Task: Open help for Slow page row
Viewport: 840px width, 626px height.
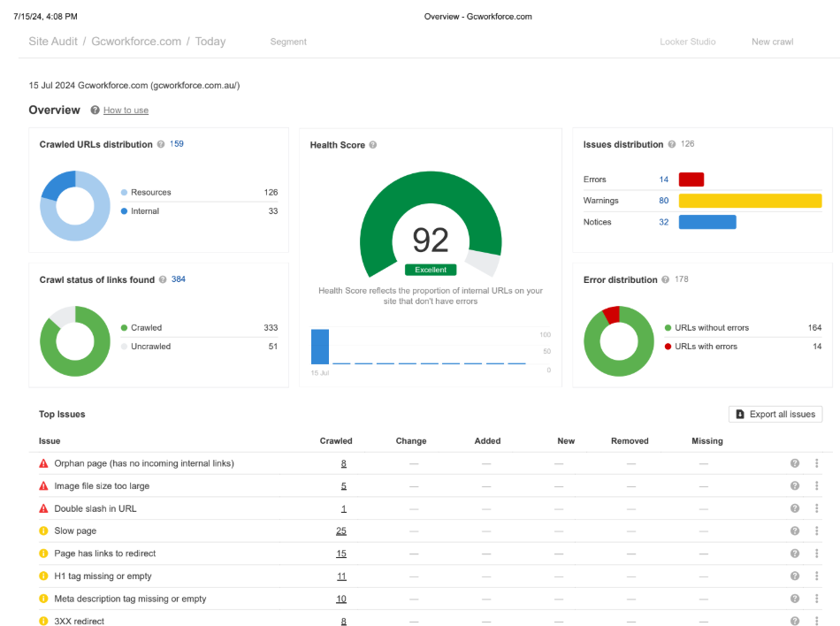Action: click(795, 531)
